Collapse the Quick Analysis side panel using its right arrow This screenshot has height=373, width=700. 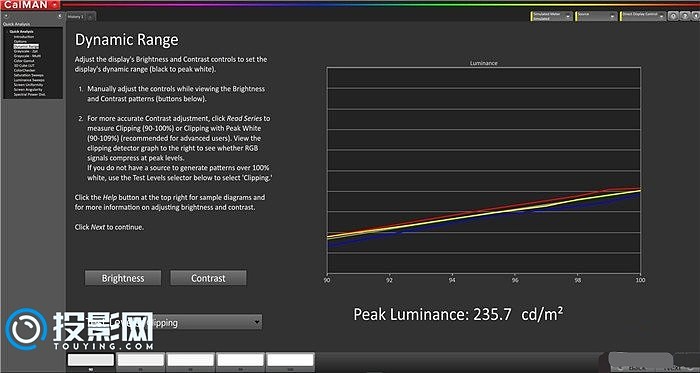point(59,16)
